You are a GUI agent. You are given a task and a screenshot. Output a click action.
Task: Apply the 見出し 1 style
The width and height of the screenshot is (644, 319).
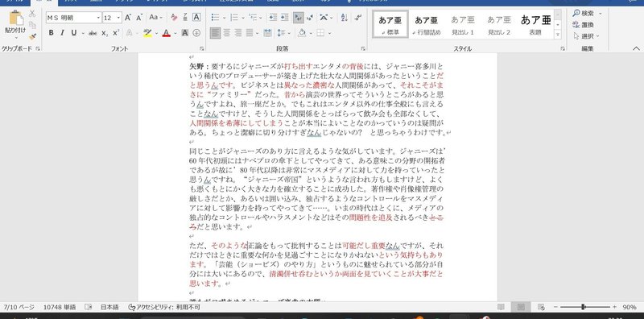click(462, 24)
